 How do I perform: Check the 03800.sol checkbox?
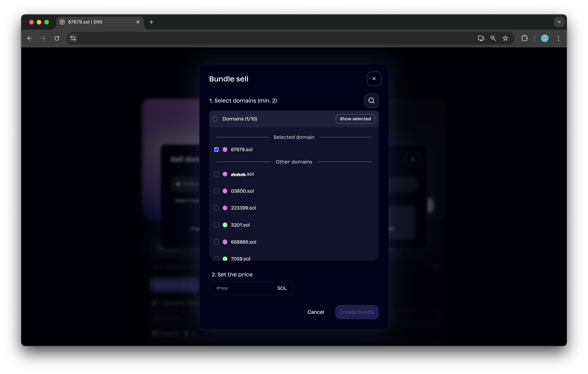[216, 191]
